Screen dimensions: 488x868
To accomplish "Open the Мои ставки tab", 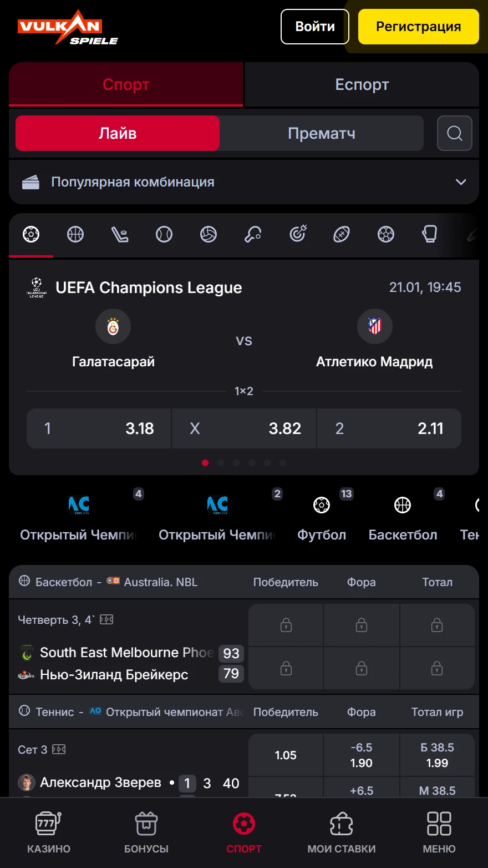I will tap(342, 832).
